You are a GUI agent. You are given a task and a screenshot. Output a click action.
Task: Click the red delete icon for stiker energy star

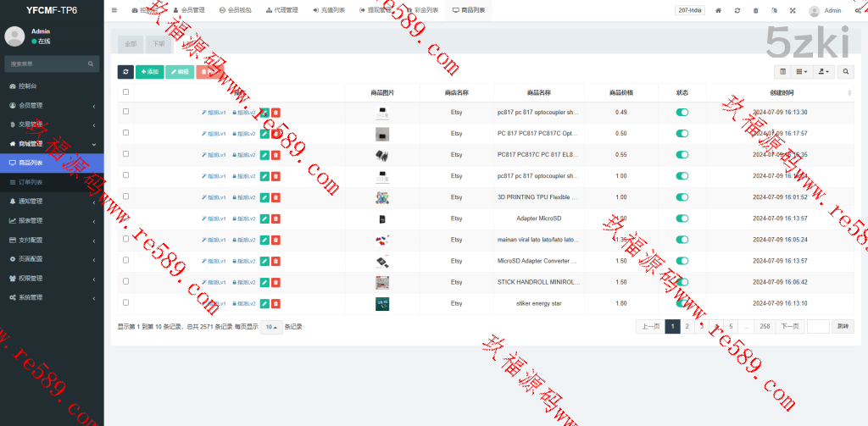(x=276, y=303)
